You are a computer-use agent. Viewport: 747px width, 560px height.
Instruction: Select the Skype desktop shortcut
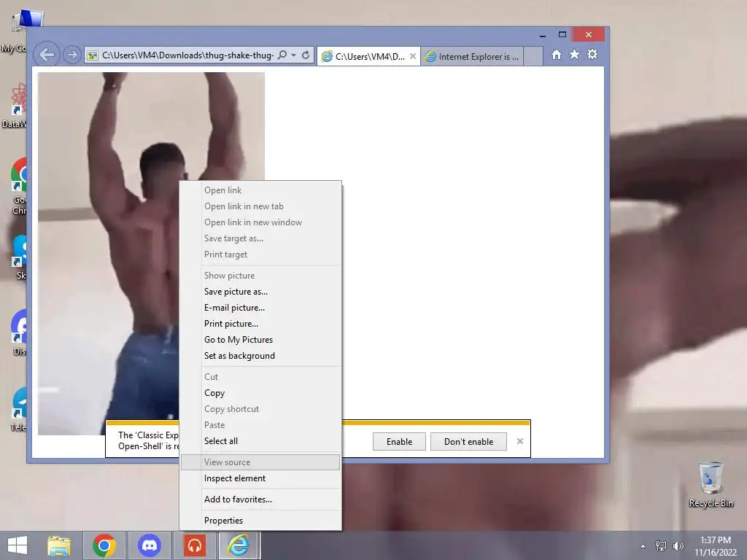19,257
